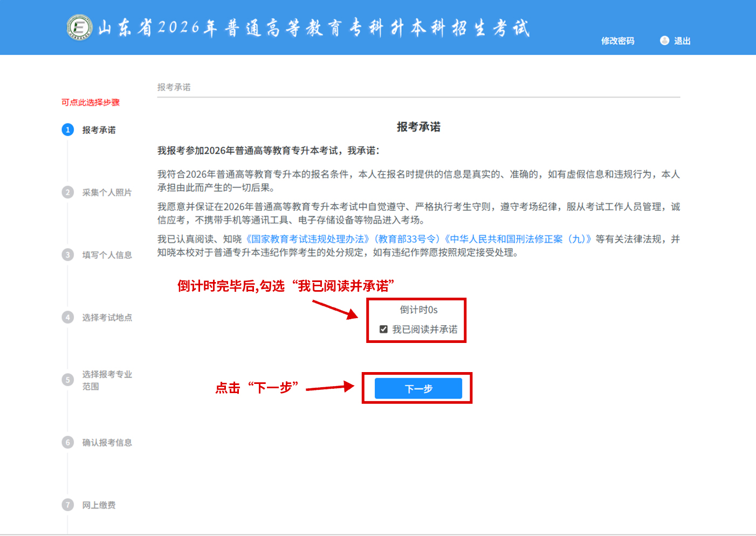Open the 修改密码 link in header
Viewport: 756px width, 536px height.
(x=617, y=41)
